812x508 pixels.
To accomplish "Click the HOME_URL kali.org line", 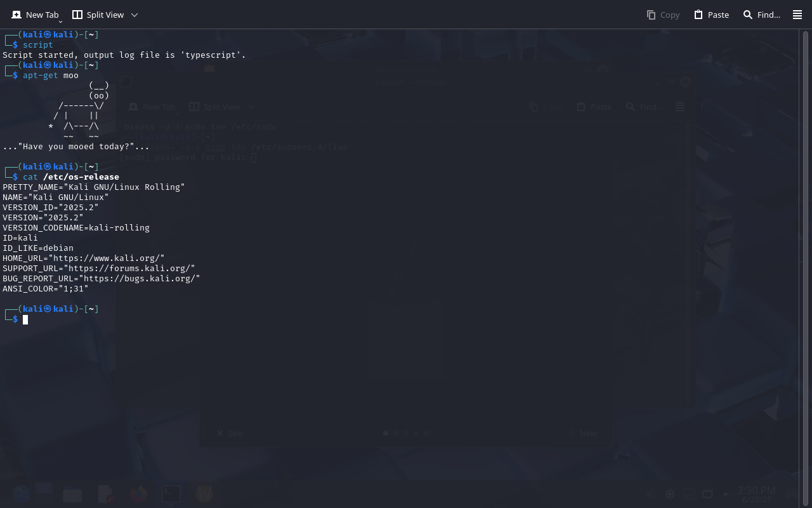I will tap(84, 258).
